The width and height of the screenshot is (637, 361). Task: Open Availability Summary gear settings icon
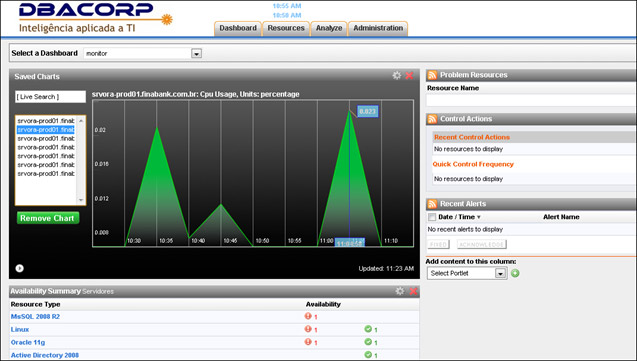pyautogui.click(x=400, y=291)
